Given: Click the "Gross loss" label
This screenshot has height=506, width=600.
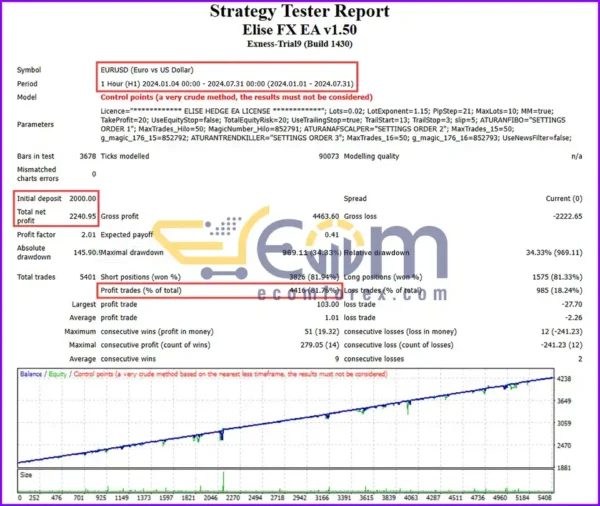Looking at the screenshot, I should (x=360, y=216).
